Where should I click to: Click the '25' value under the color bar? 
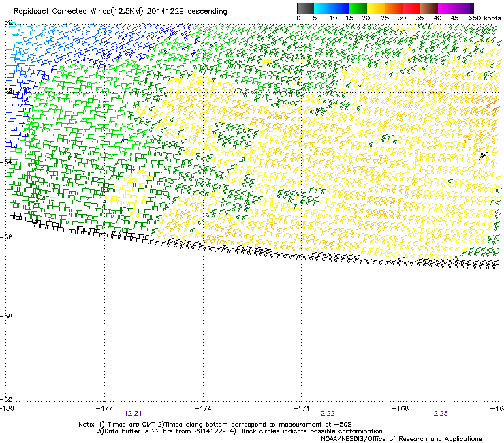pyautogui.click(x=385, y=18)
